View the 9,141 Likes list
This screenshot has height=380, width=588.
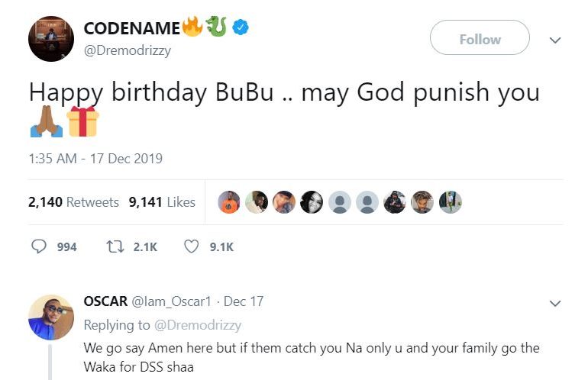click(162, 202)
